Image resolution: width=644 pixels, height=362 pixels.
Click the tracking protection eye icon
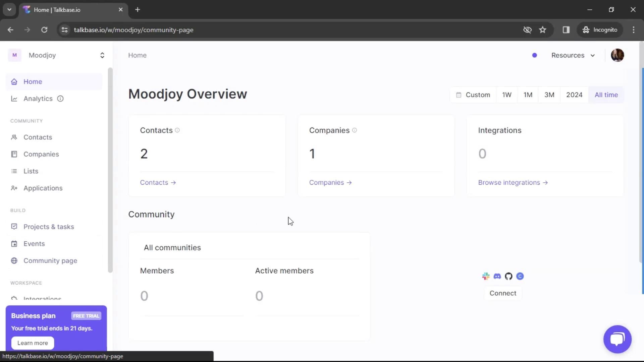click(527, 30)
